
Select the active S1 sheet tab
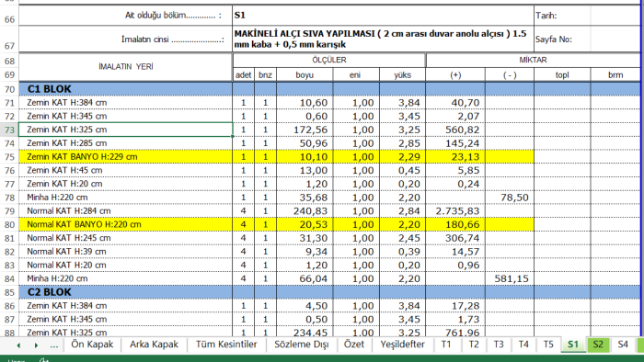click(573, 345)
